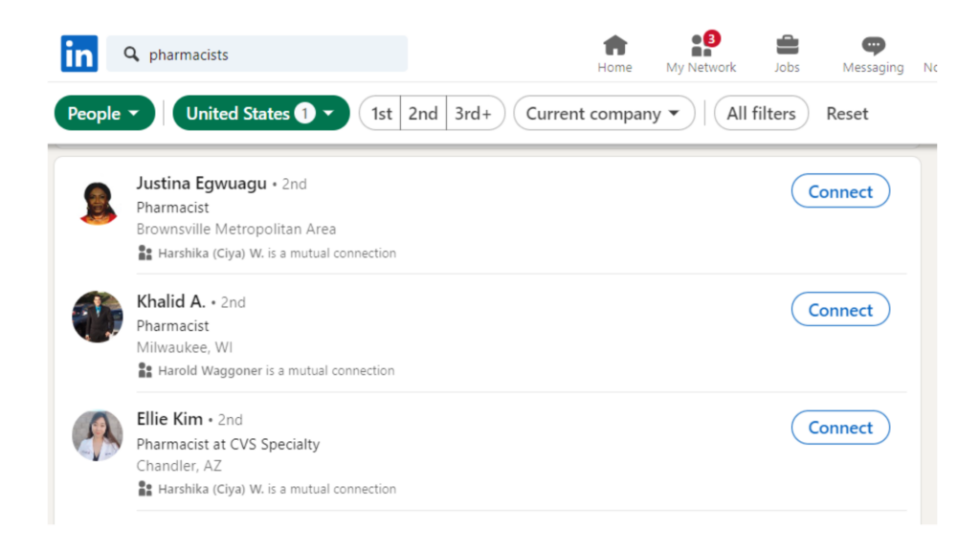
Task: Open the All filters panel
Action: click(x=761, y=114)
